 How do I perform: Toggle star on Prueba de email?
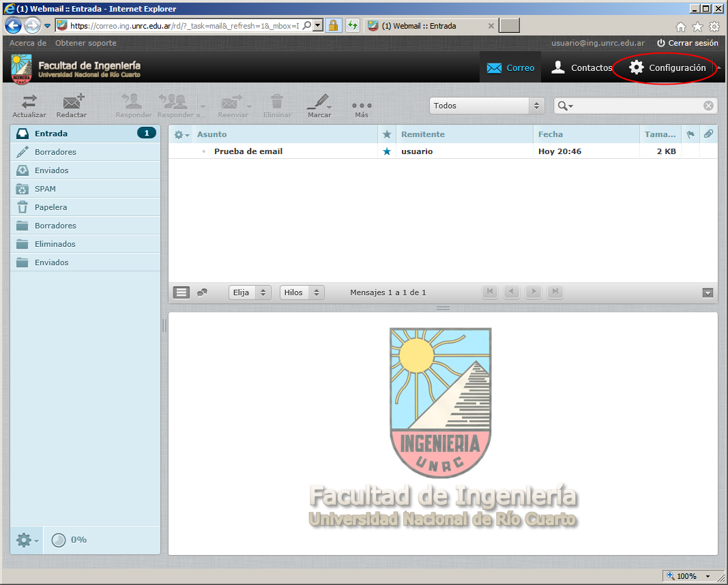click(x=387, y=151)
